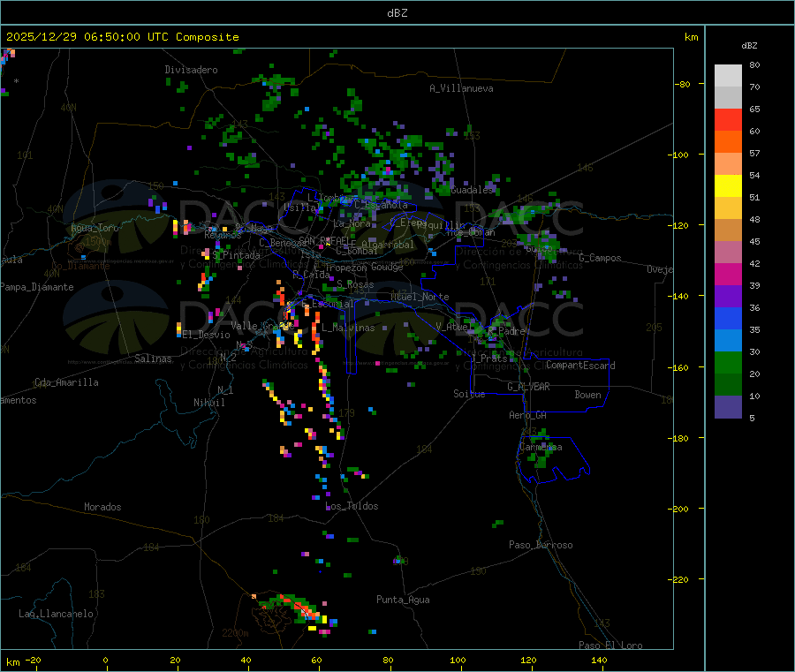Click the dBZ title at top

pyautogui.click(x=397, y=13)
